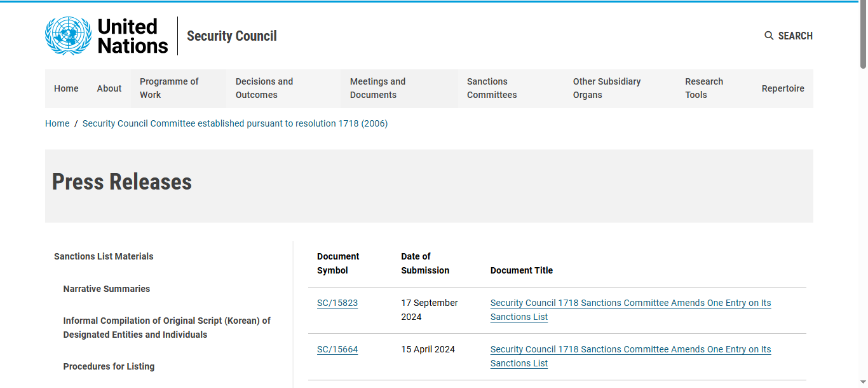Select the About navigation item
The width and height of the screenshot is (868, 388).
109,88
